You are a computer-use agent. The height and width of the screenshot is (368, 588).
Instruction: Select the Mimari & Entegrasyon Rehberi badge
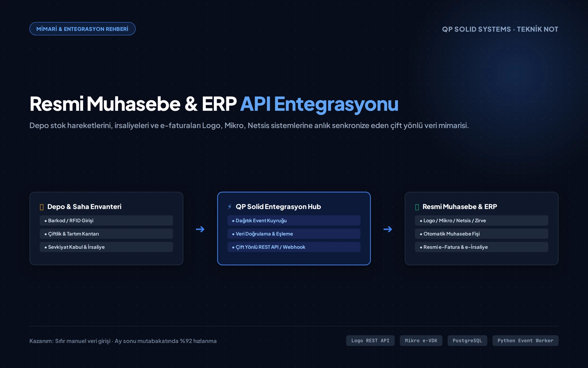(82, 29)
